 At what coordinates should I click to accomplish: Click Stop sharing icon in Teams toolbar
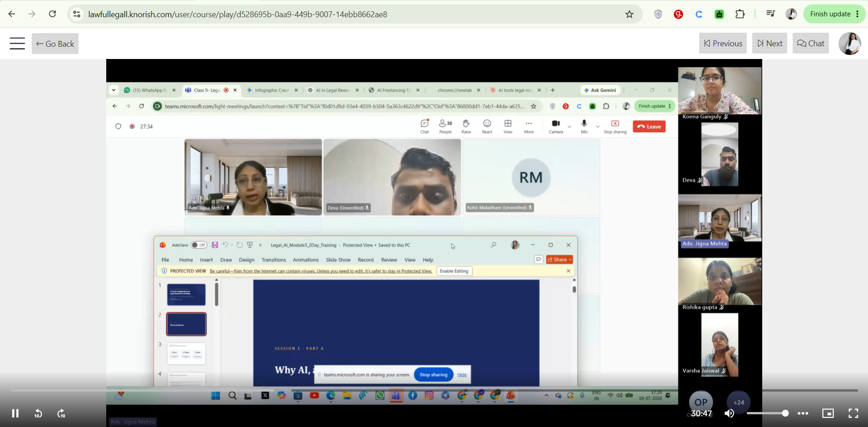(615, 126)
